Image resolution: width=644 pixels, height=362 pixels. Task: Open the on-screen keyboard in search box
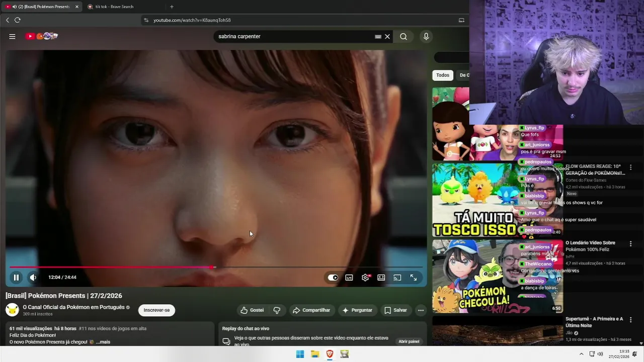tap(378, 36)
